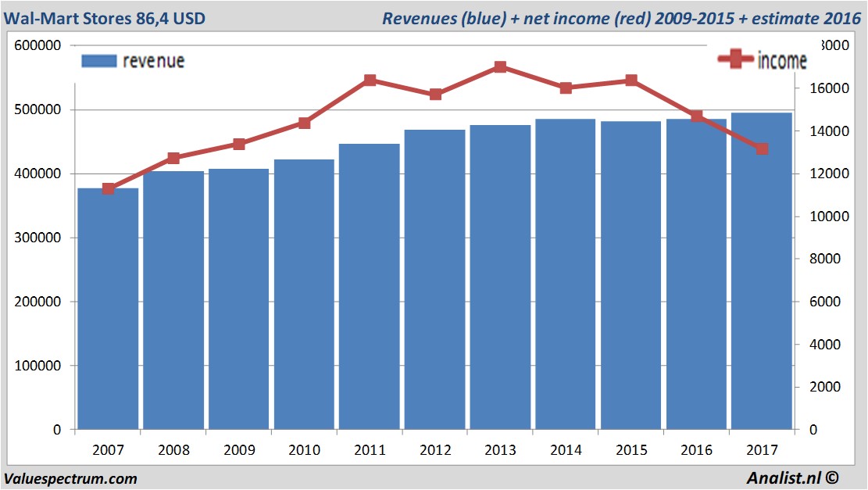Select the 2014 revenue bar

[x=566, y=274]
